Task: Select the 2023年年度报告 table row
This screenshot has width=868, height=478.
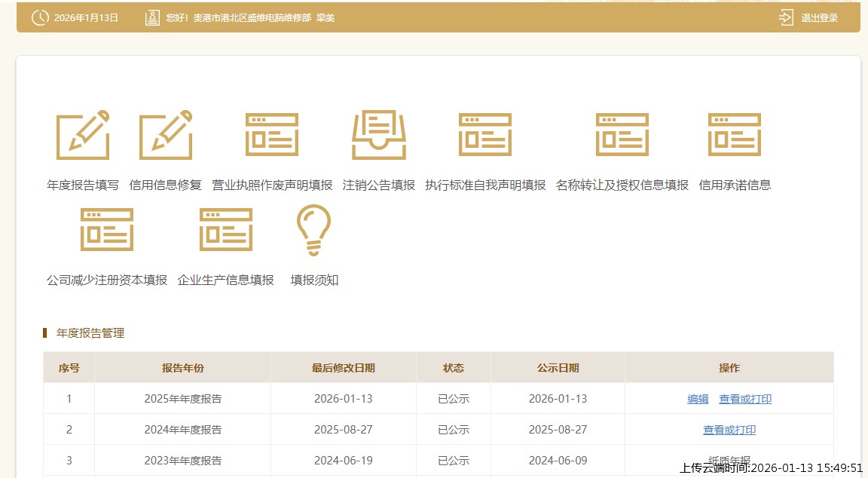Action: pyautogui.click(x=182, y=460)
